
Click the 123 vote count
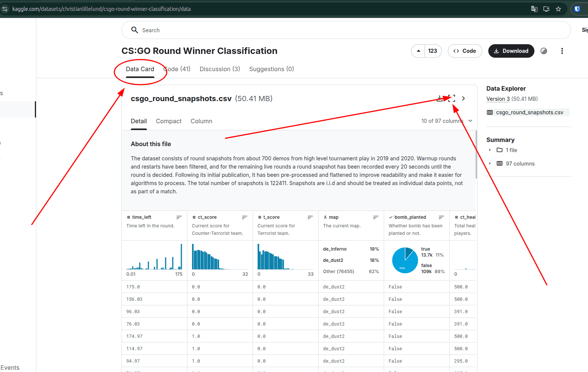click(432, 51)
